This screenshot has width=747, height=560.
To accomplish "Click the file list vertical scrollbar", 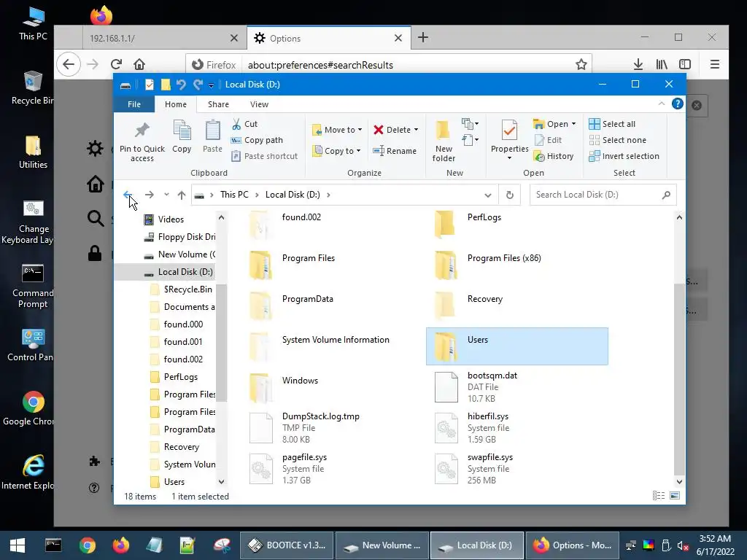I will (x=679, y=378).
